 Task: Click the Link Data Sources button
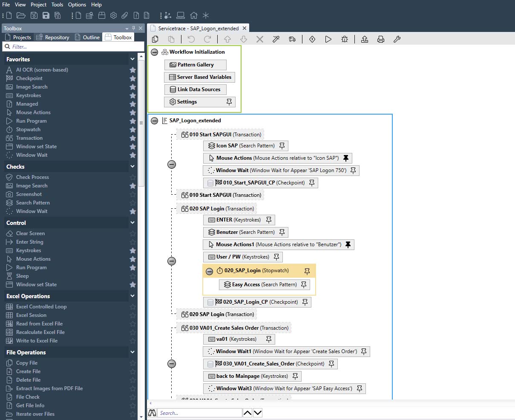point(195,89)
